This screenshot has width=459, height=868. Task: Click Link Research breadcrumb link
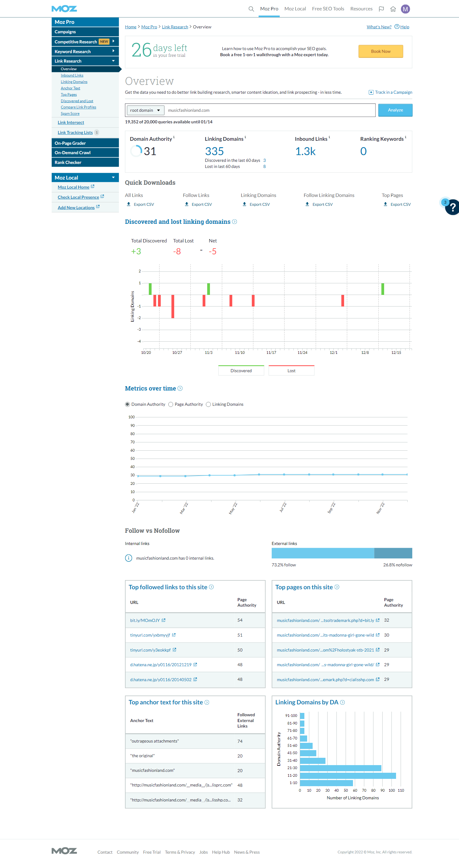click(x=175, y=27)
